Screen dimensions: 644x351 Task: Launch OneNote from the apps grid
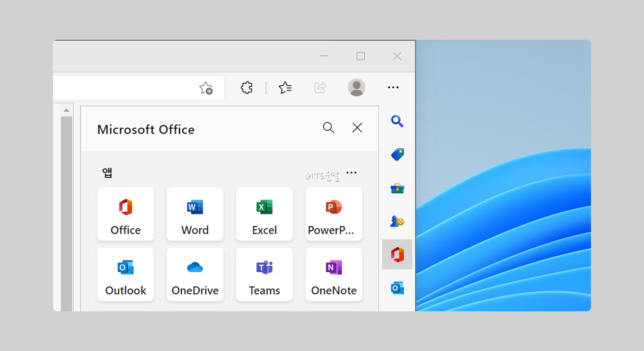(334, 274)
